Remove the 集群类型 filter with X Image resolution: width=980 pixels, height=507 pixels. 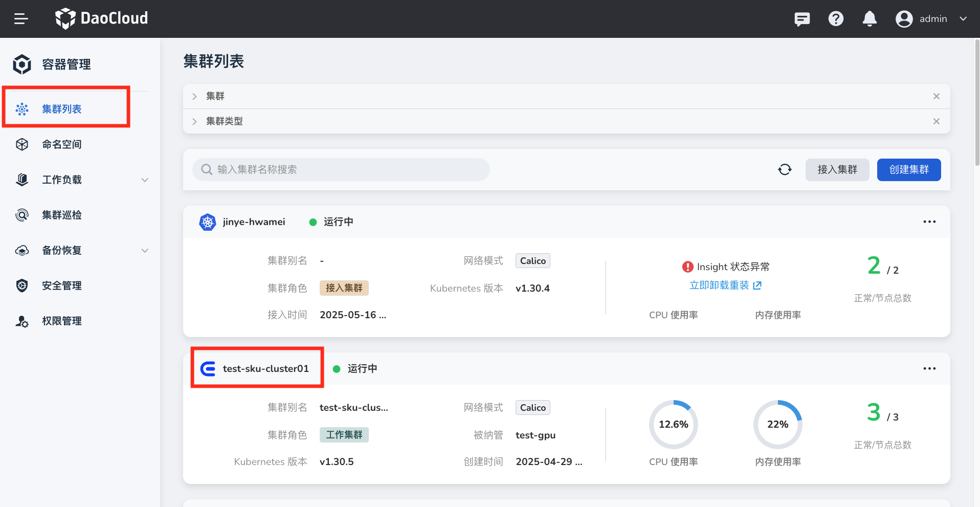(x=936, y=121)
